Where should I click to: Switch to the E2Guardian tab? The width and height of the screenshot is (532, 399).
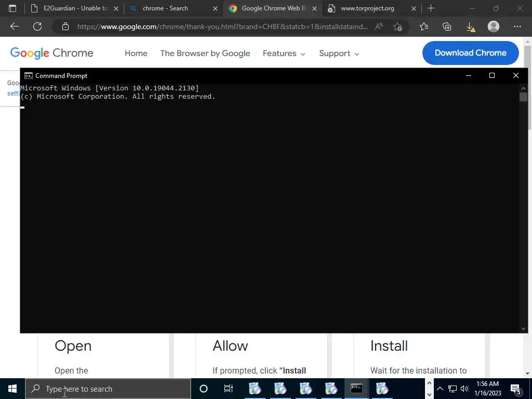point(75,8)
